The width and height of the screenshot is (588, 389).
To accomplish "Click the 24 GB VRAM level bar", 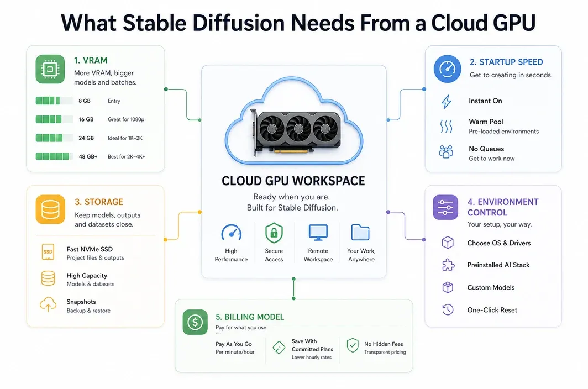I will tap(54, 138).
